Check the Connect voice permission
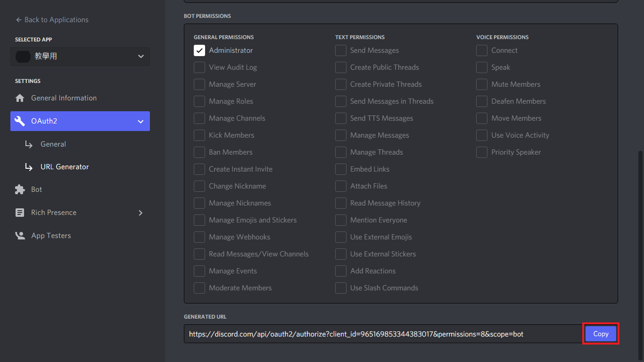 (x=482, y=50)
